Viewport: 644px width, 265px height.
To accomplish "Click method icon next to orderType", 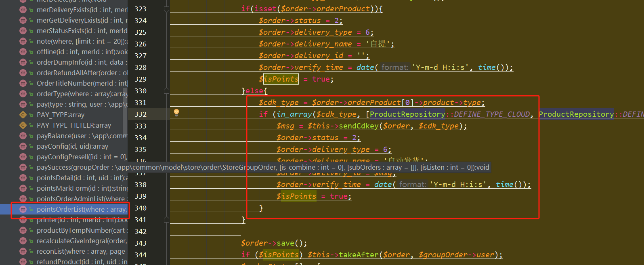I will click(x=23, y=94).
